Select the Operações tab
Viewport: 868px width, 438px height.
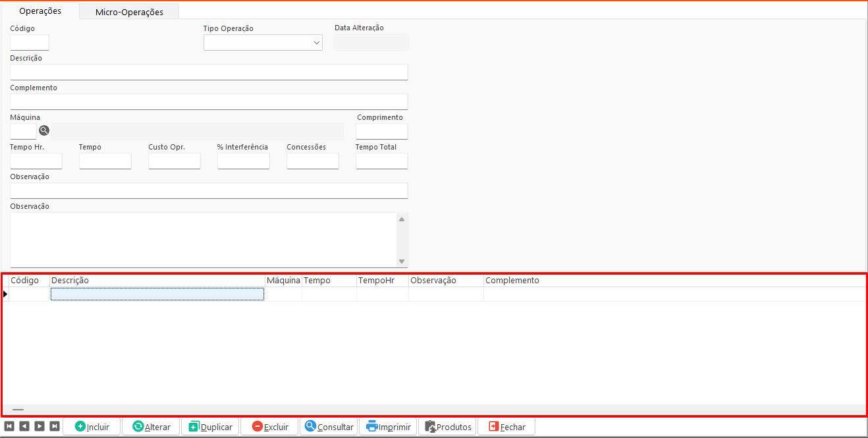[40, 11]
